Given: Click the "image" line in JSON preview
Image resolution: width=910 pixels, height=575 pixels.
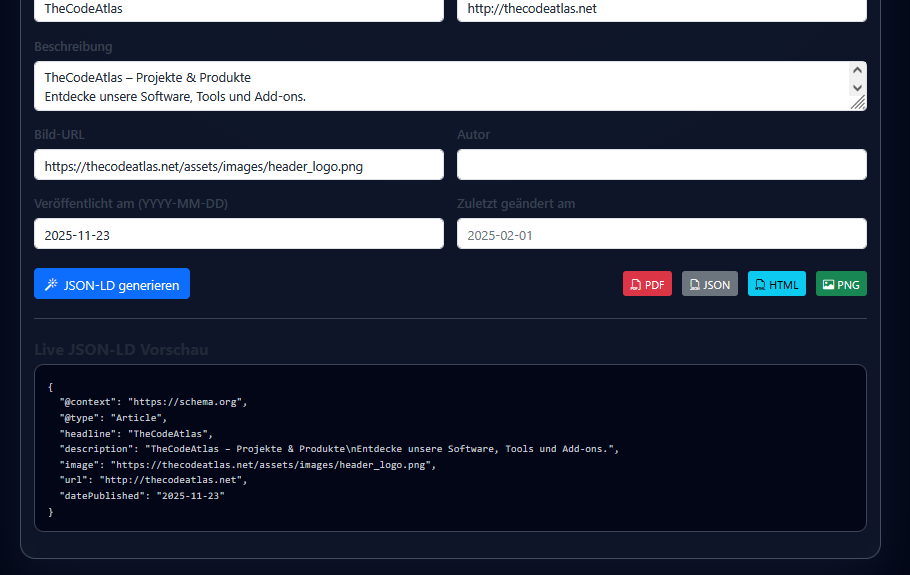Looking at the screenshot, I should (x=247, y=465).
